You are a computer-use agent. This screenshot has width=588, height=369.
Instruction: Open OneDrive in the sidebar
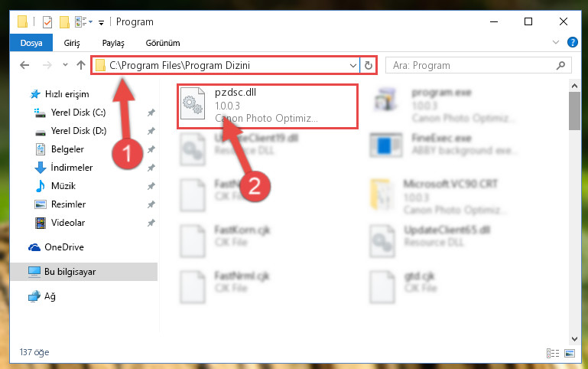pyautogui.click(x=64, y=247)
